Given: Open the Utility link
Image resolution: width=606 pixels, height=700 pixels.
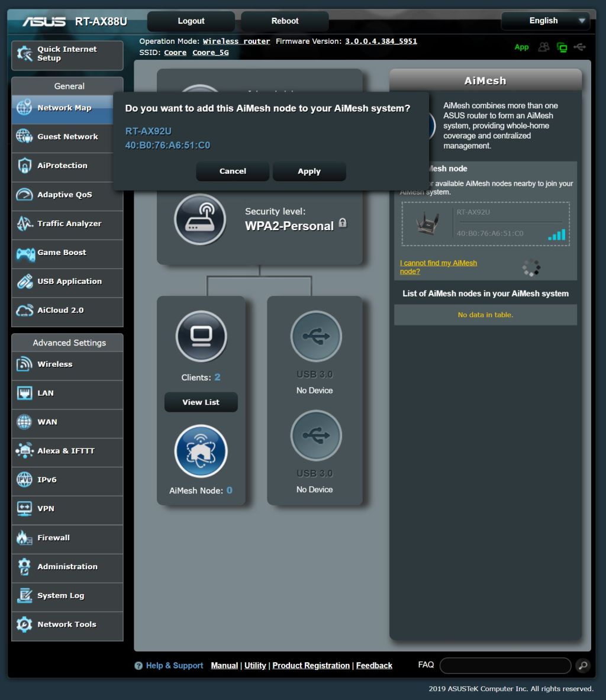Looking at the screenshot, I should (x=255, y=666).
